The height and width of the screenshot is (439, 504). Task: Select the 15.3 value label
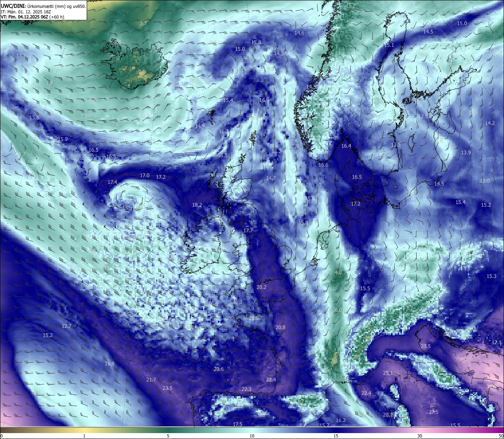[491, 276]
